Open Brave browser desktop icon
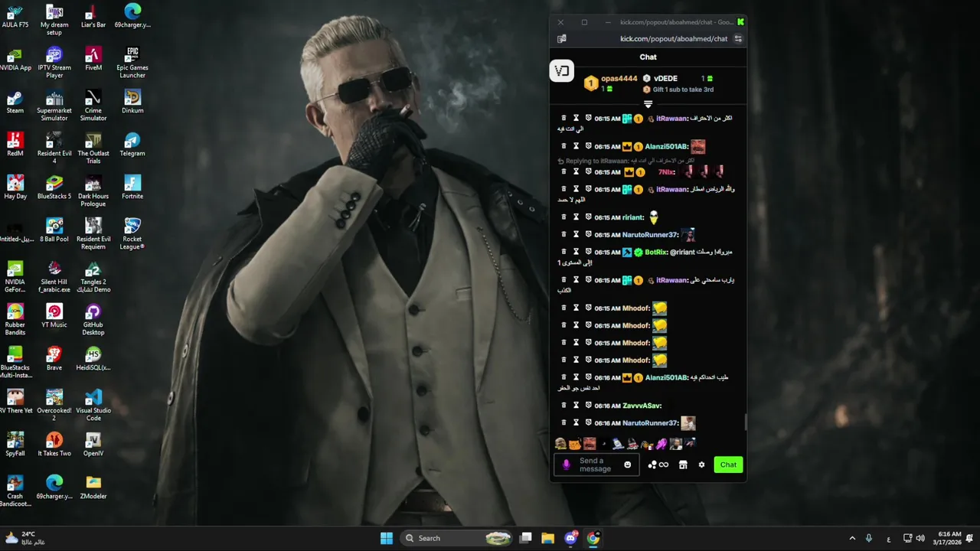This screenshot has width=980, height=551. 54,359
